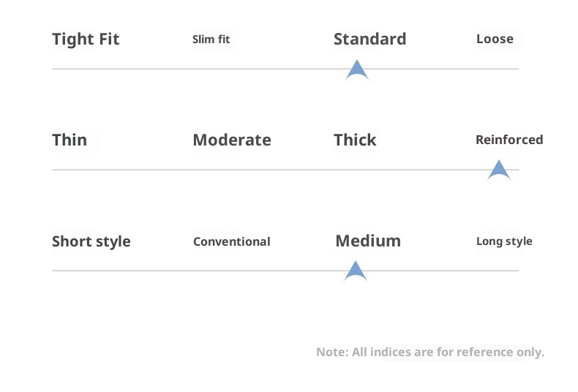Viewport: 578px width, 392px height.
Task: Pick the Loose fit option
Action: tap(495, 39)
